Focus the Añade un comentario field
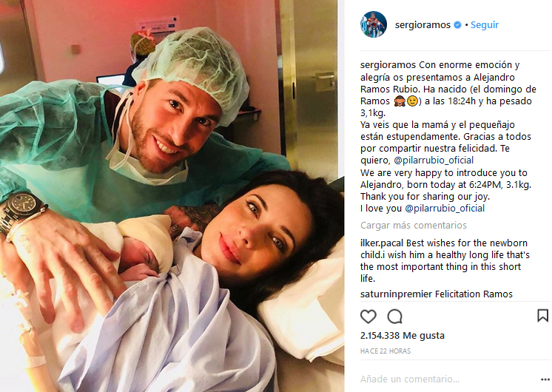 (x=447, y=379)
